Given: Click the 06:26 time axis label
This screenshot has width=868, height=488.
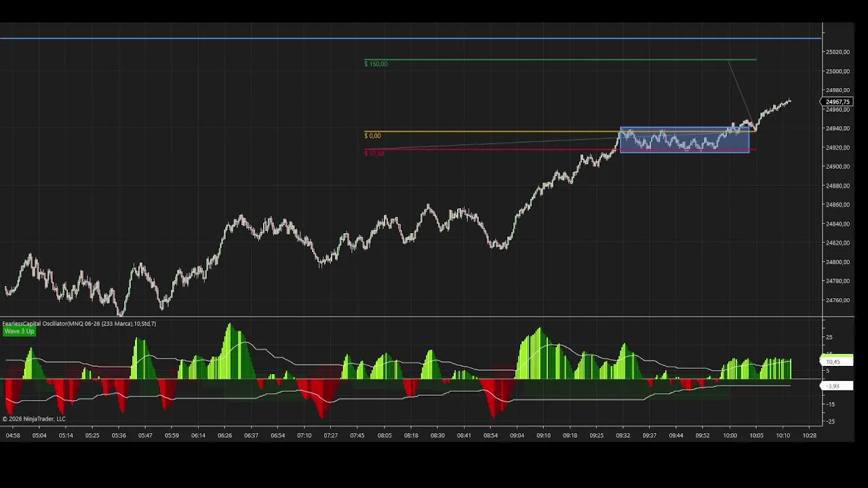Looking at the screenshot, I should 224,435.
